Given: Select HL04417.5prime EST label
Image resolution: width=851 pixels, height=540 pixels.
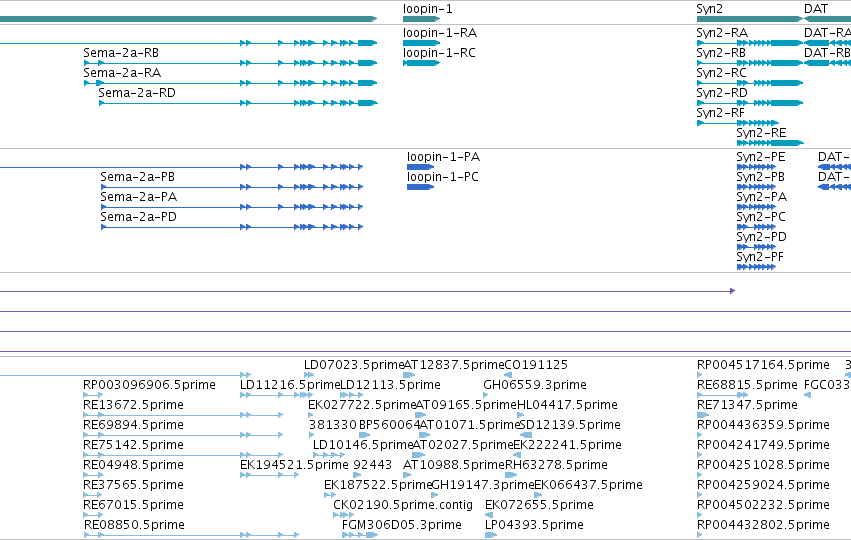Looking at the screenshot, I should pyautogui.click(x=567, y=405).
